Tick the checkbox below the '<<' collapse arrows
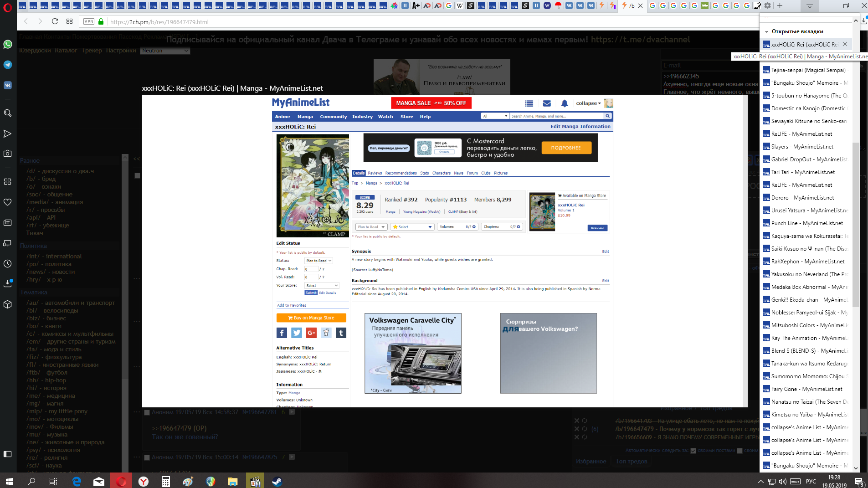 (137, 175)
